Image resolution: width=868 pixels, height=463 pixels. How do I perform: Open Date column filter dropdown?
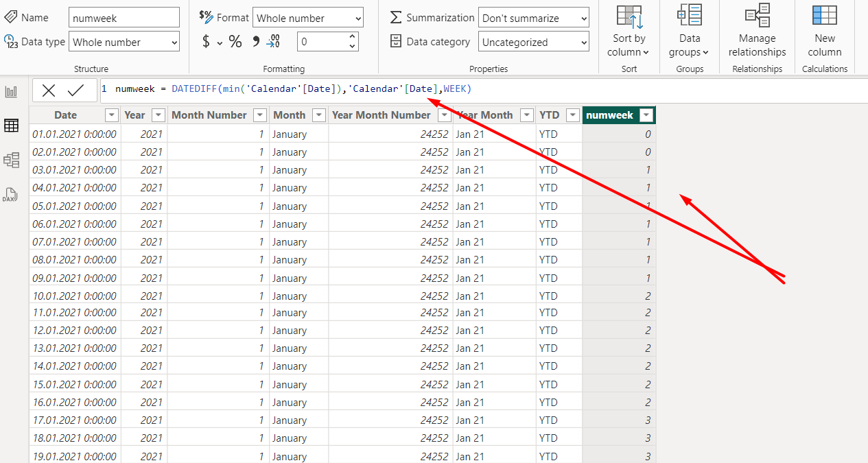click(x=111, y=115)
